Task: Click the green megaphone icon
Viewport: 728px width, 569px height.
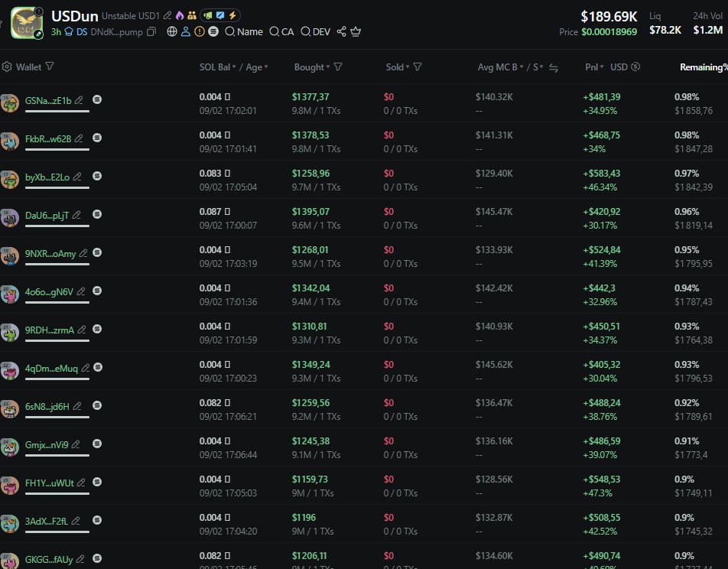Action: click(x=207, y=15)
